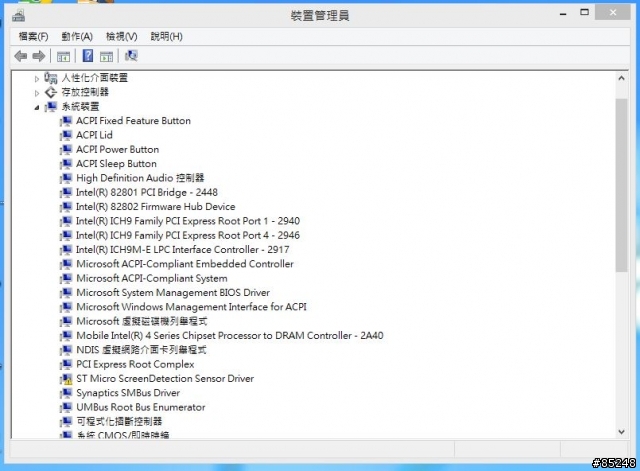Select 可程式化插斷控制器 device
Image resolution: width=640 pixels, height=471 pixels.
point(119,421)
